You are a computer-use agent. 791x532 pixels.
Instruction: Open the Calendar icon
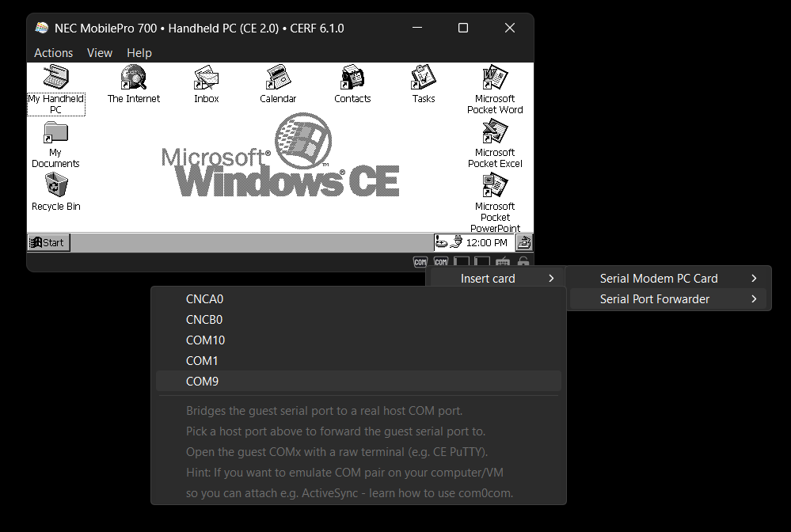(278, 78)
